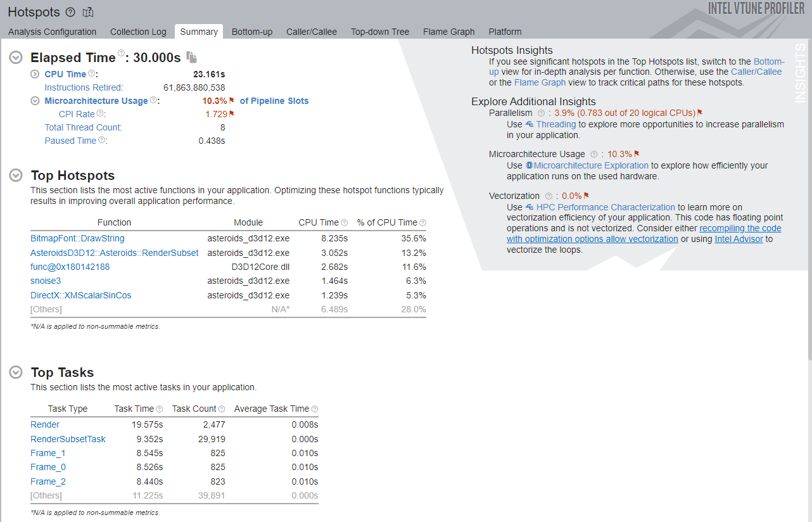Click the Function column header in Top Hotspots
The width and height of the screenshot is (812, 522).
tap(115, 222)
